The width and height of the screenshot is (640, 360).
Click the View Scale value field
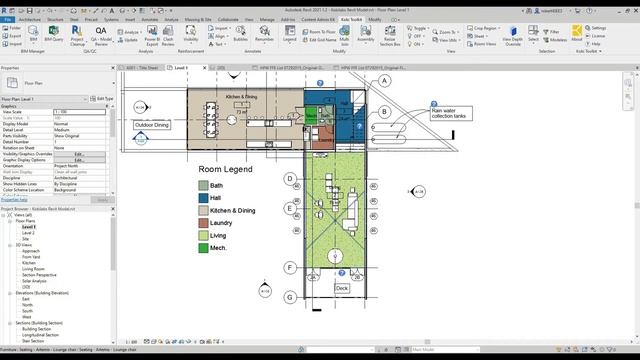click(80, 112)
